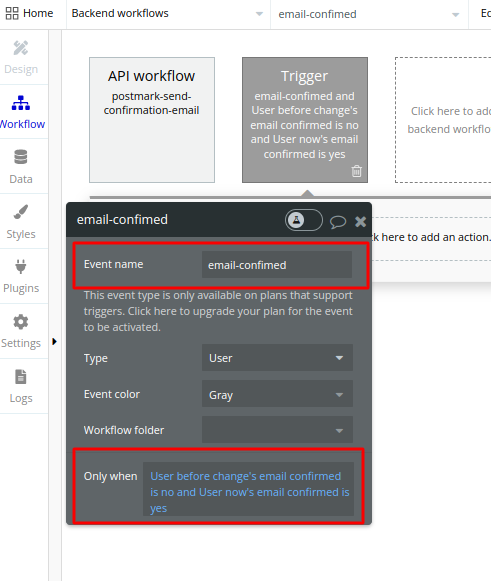Open the Workflow folder dropdown

(277, 430)
